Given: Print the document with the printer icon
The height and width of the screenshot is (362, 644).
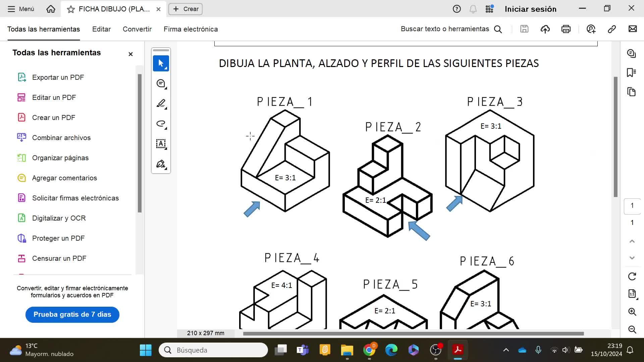Looking at the screenshot, I should [x=566, y=29].
